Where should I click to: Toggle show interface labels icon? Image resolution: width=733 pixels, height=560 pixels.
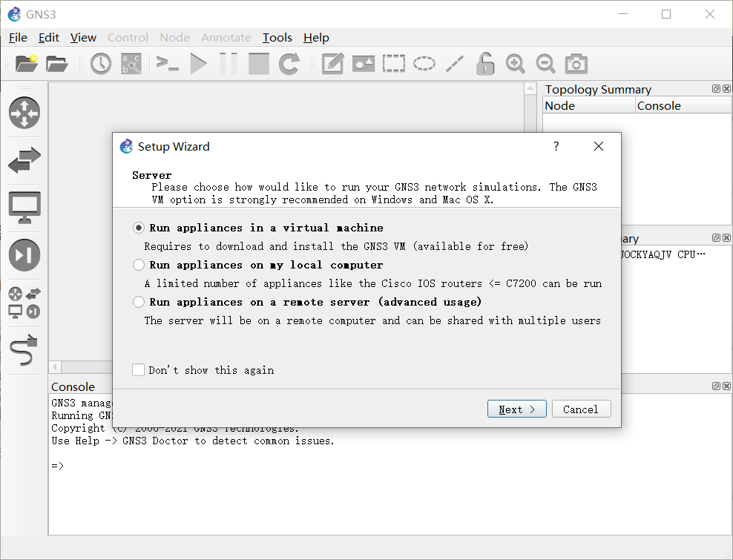point(131,64)
